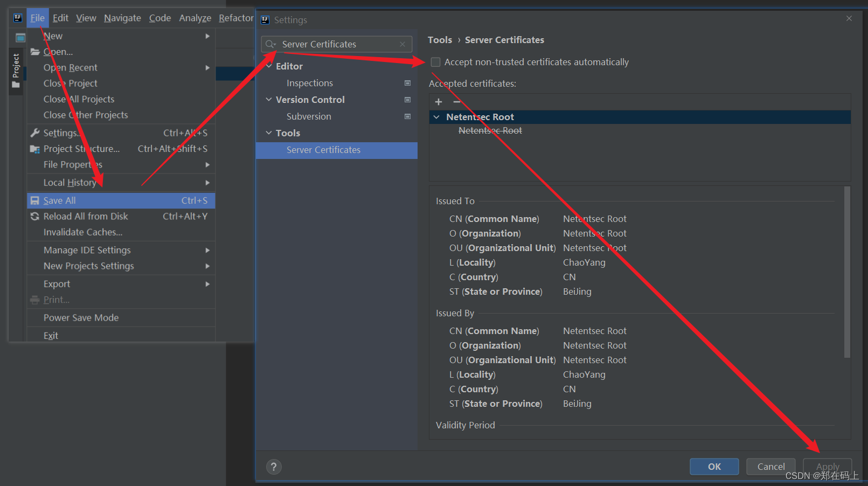Screen dimensions: 868x486
Task: Click the settings icon next to Inspections
Action: pos(407,83)
